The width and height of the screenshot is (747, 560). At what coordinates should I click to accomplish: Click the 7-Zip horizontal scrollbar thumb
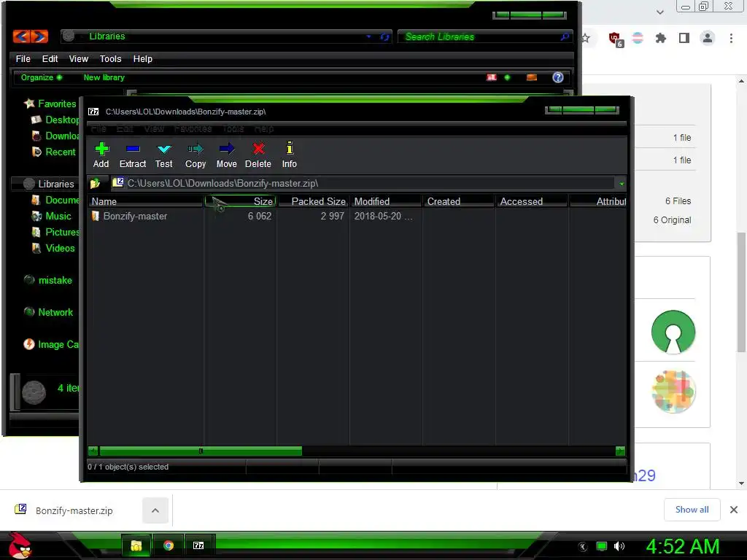(x=201, y=451)
